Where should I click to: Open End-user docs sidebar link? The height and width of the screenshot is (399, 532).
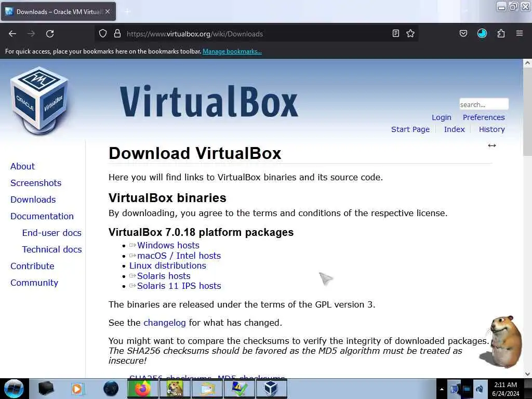point(51,233)
